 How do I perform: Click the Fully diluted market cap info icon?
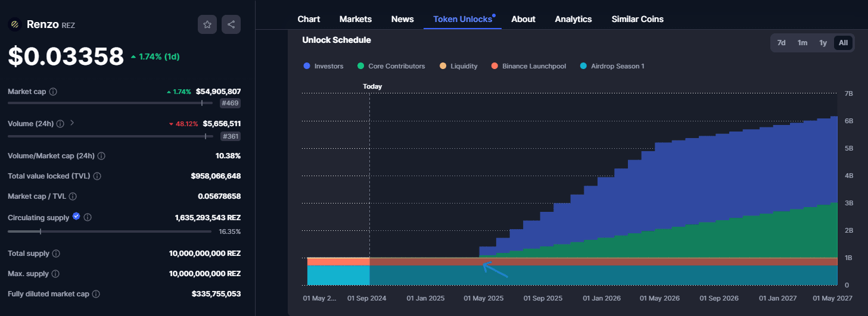(x=96, y=294)
